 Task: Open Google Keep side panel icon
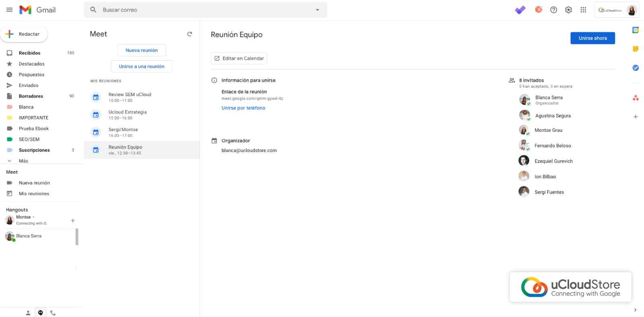(x=636, y=49)
